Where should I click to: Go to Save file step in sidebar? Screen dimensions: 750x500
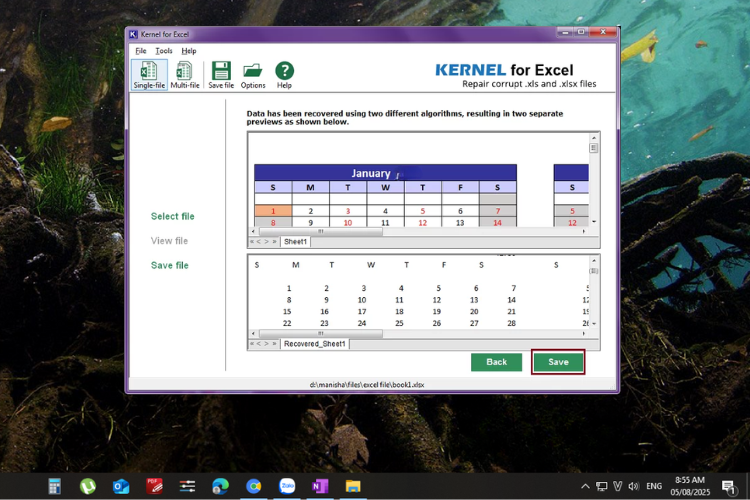point(169,266)
